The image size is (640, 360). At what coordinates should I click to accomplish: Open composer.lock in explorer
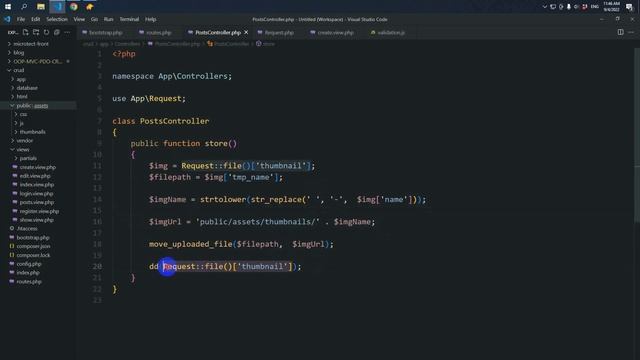[x=33, y=255]
